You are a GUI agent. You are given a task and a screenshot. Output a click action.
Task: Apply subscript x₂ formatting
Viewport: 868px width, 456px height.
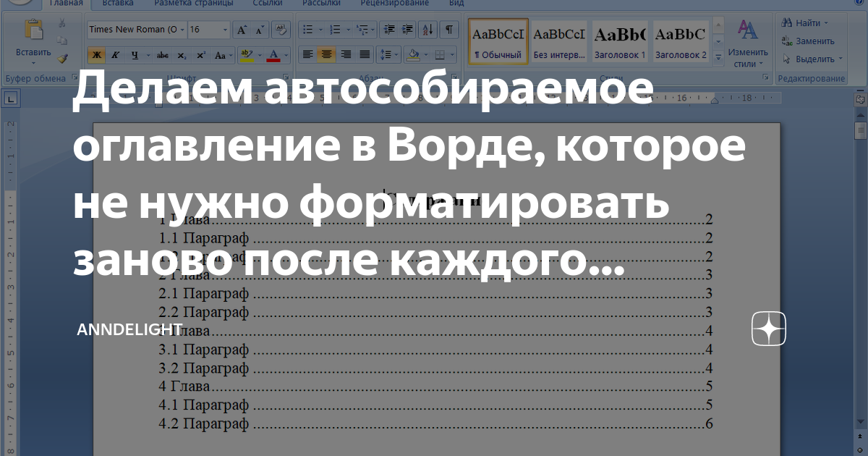[x=182, y=55]
